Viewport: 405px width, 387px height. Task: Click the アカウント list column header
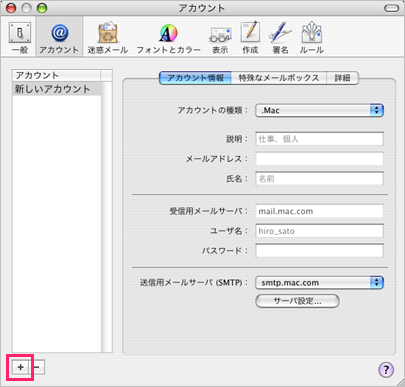tap(56, 75)
